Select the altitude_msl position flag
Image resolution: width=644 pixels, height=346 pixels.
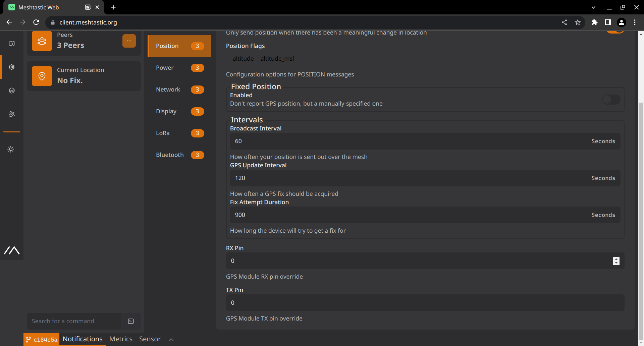click(277, 58)
